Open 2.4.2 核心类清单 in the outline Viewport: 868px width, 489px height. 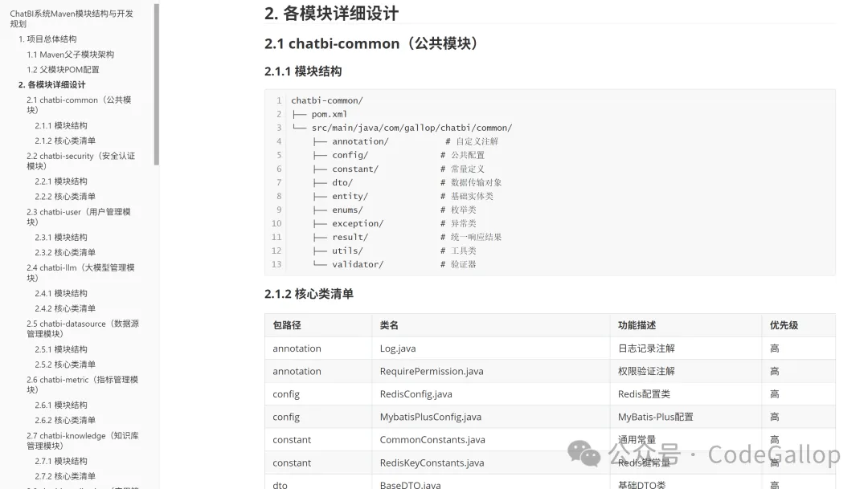click(65, 308)
